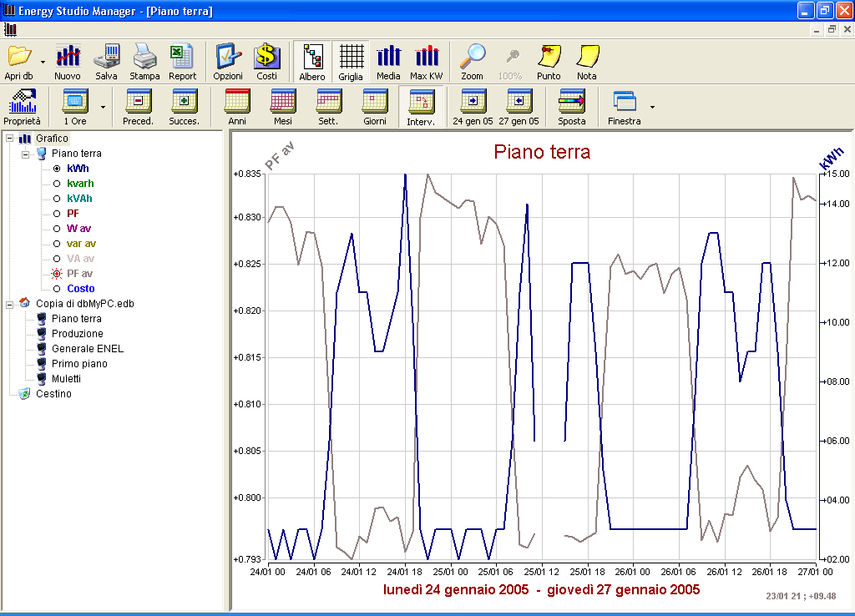Switch to Mesi calendar view

(283, 107)
